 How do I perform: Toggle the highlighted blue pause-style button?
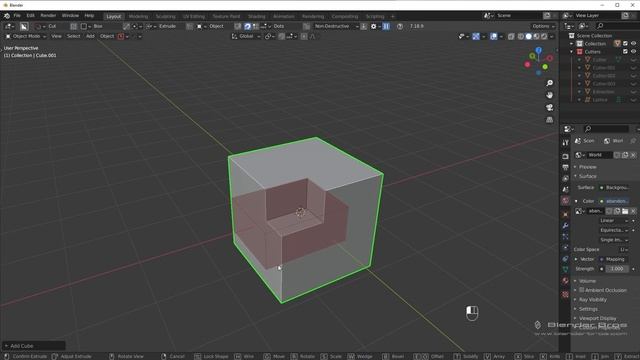386,26
